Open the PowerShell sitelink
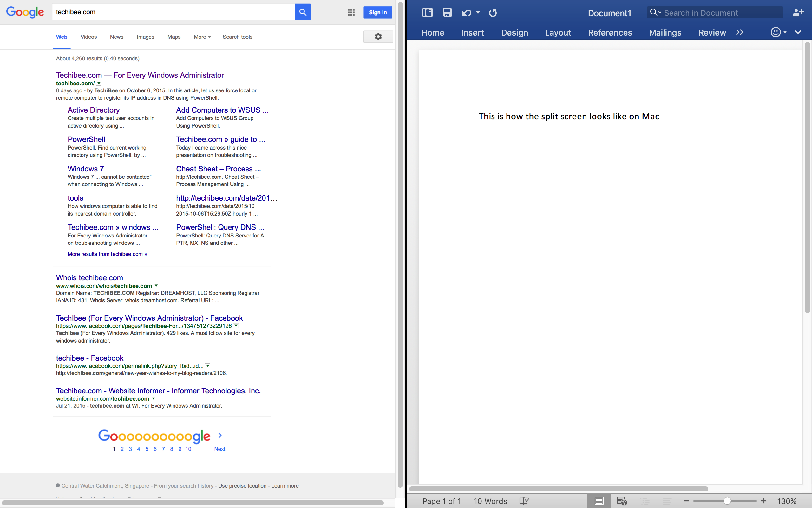Image resolution: width=812 pixels, height=508 pixels. pos(86,139)
